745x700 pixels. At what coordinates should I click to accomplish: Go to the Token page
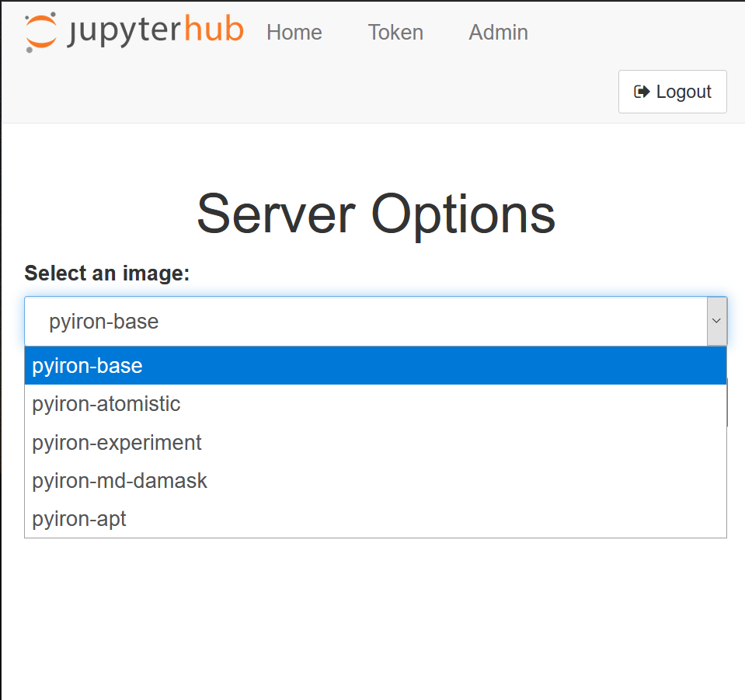(395, 33)
